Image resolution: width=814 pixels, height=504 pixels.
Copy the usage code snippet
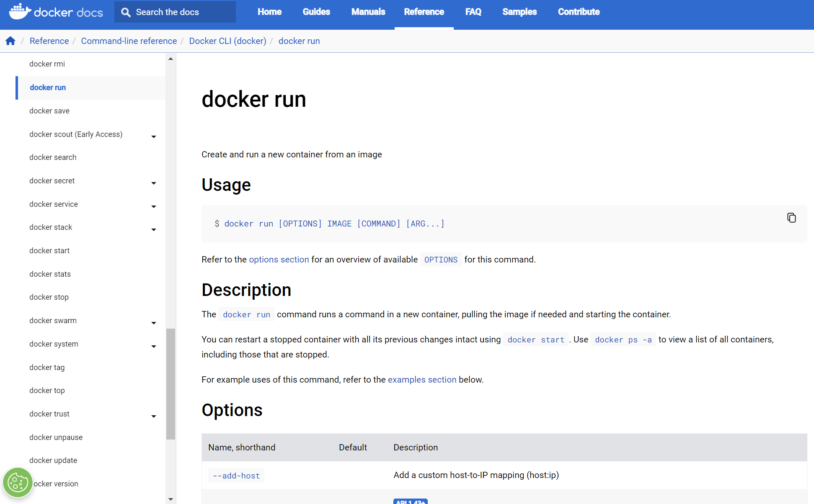coord(791,218)
